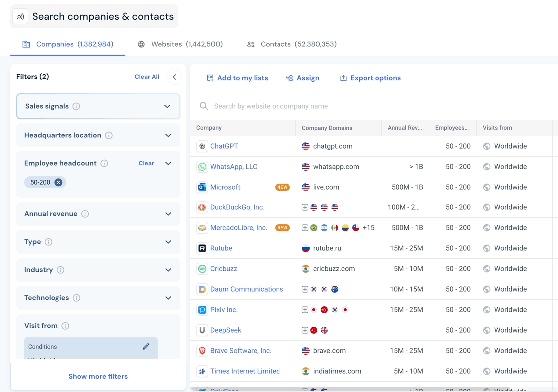Open the WhatsApp, LLC company link
Image resolution: width=558 pixels, height=392 pixels.
(234, 167)
